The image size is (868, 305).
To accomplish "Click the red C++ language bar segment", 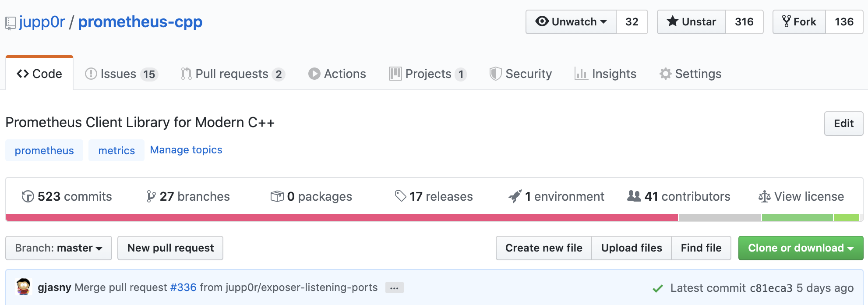I will click(342, 217).
